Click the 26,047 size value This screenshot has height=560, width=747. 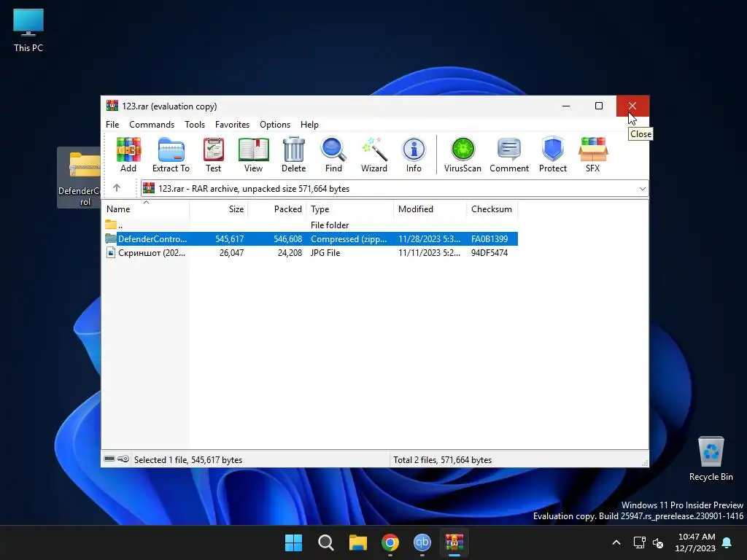[x=231, y=253]
